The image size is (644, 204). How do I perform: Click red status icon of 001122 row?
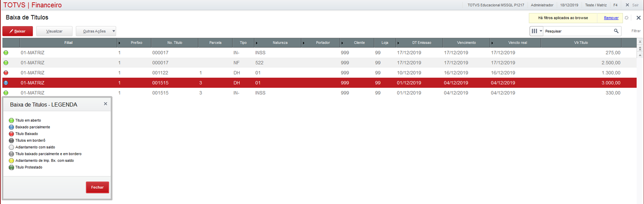click(6, 73)
